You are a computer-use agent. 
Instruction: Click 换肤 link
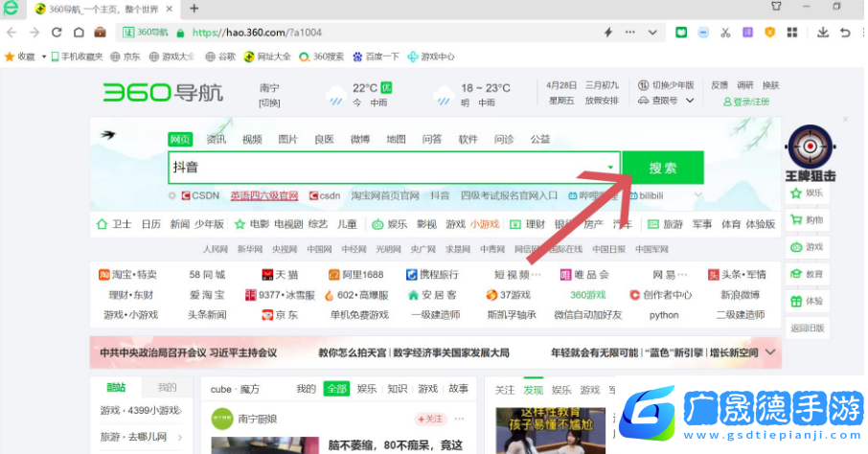point(770,85)
